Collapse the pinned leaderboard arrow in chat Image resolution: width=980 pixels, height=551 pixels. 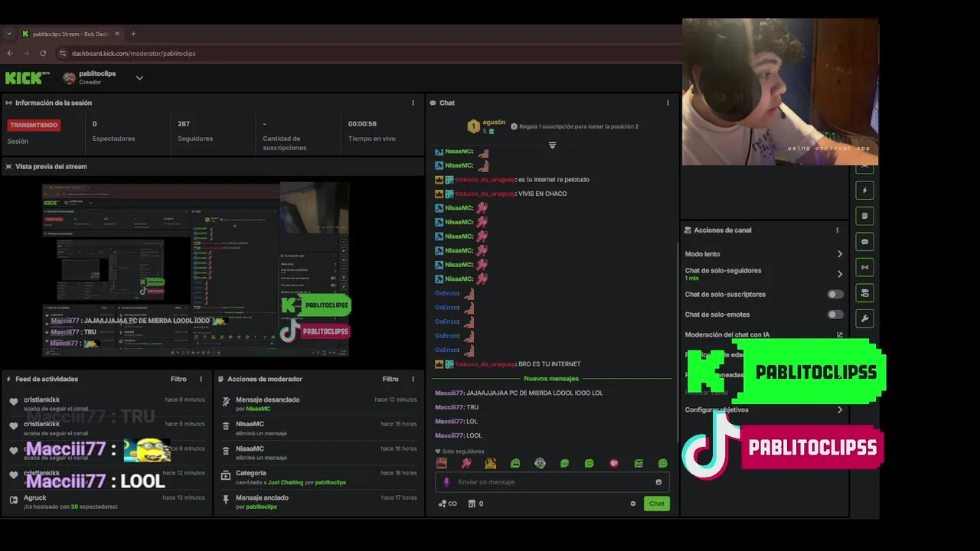(x=552, y=145)
